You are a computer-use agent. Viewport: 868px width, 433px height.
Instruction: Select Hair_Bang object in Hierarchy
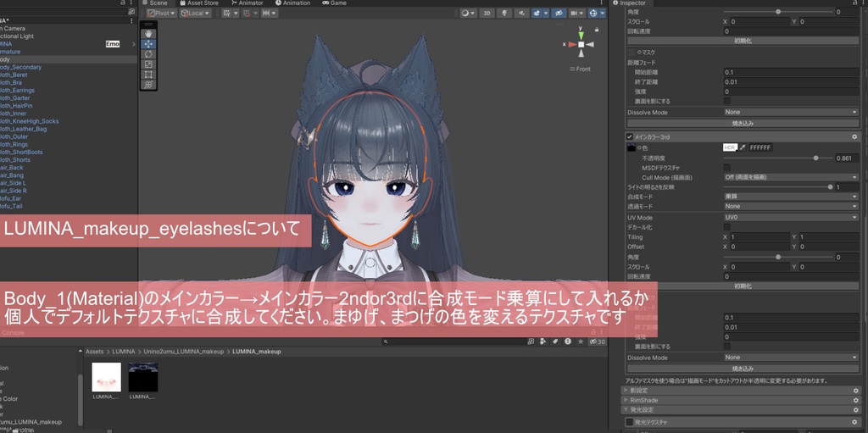(12, 175)
